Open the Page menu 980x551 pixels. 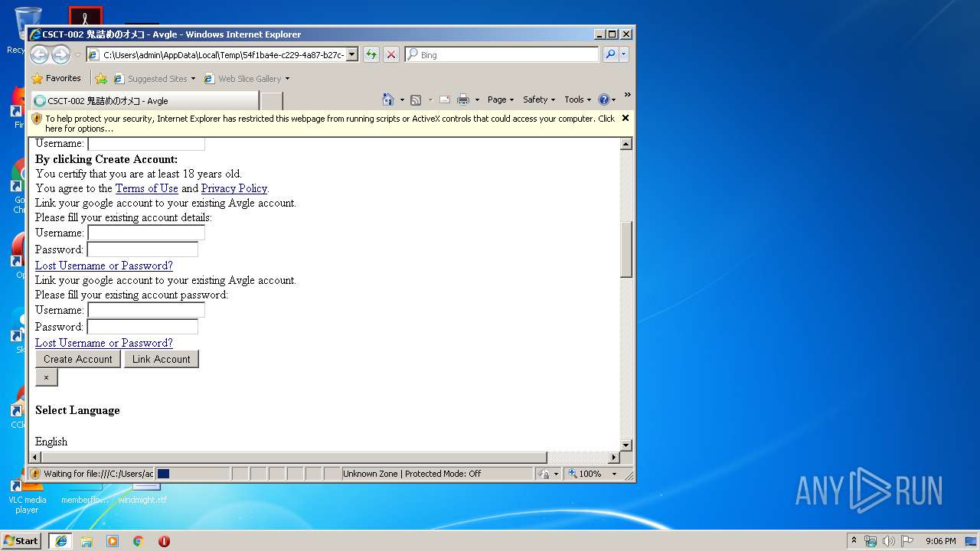click(x=500, y=99)
